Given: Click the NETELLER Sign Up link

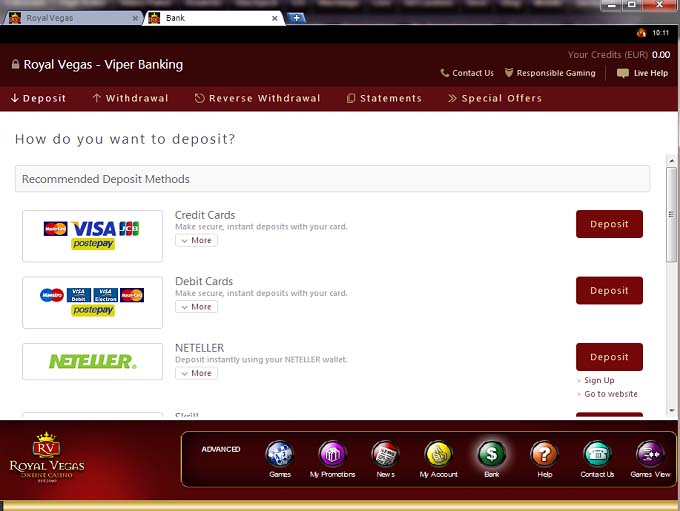Looking at the screenshot, I should click(x=599, y=380).
